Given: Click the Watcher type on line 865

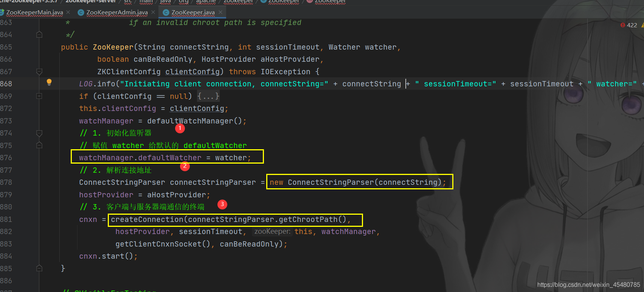Looking at the screenshot, I should pyautogui.click(x=344, y=47).
